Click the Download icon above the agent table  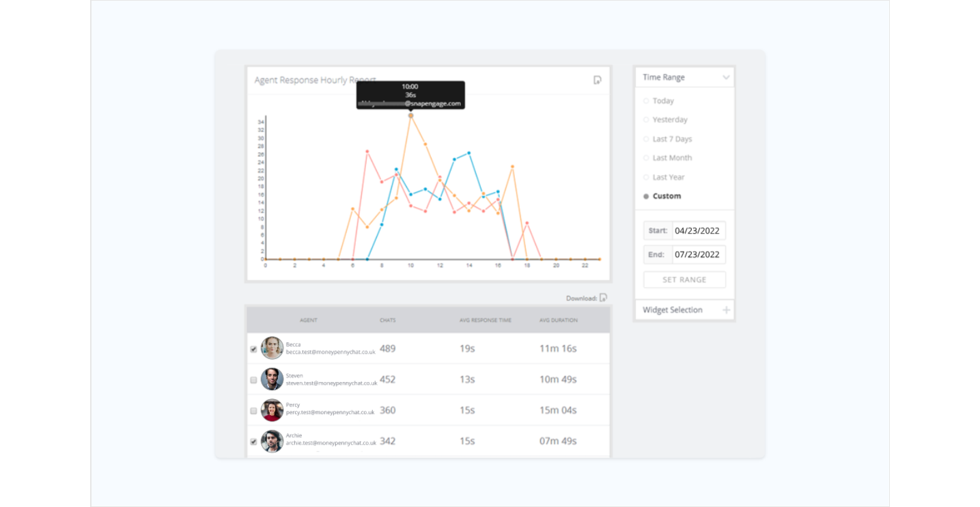tap(605, 297)
